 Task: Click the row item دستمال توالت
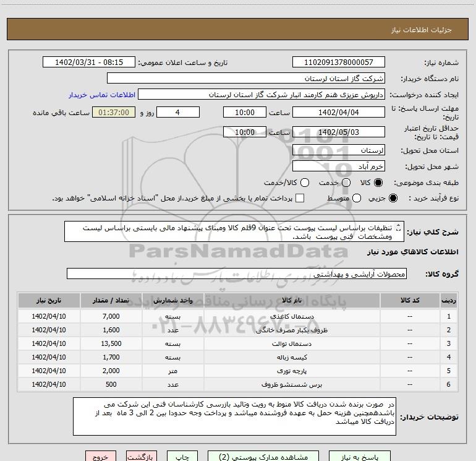[x=292, y=343]
